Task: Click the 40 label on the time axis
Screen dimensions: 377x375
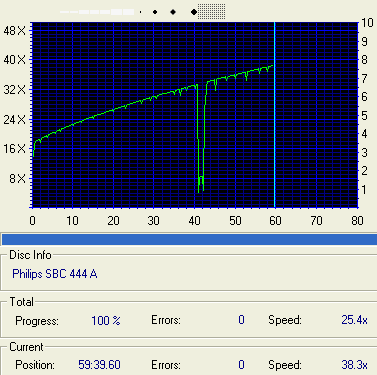Action: coord(194,221)
